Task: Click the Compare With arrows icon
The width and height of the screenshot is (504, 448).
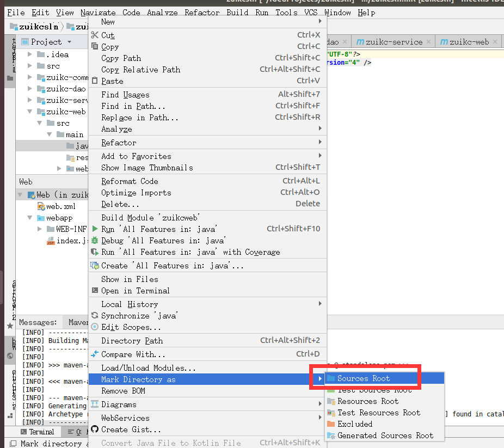Action: (95, 354)
